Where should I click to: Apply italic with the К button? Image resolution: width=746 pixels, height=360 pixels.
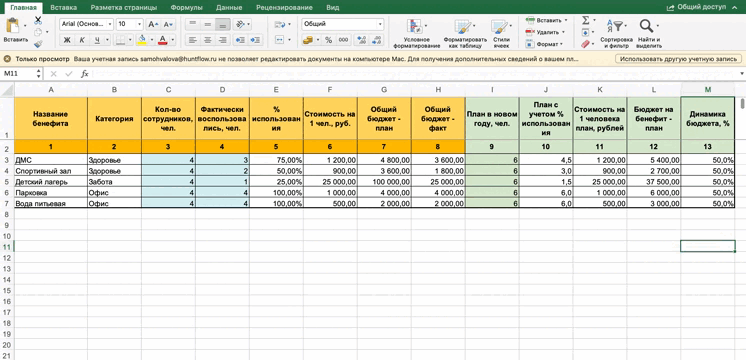click(82, 40)
